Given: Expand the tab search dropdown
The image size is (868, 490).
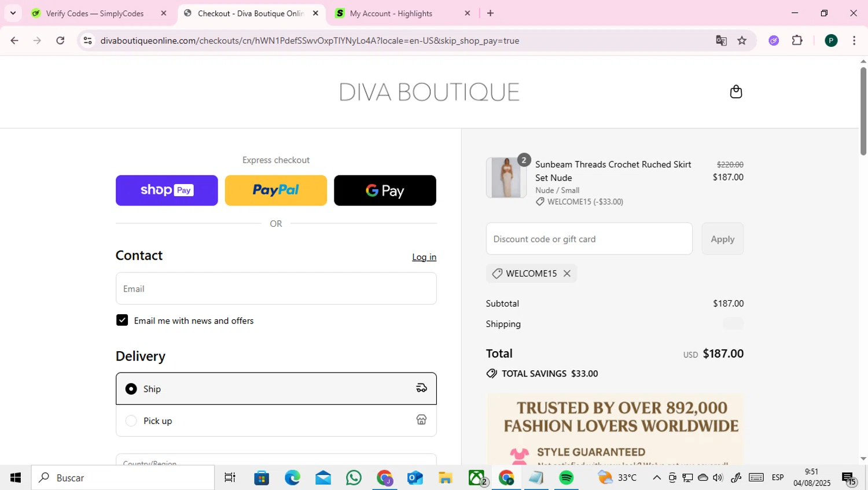Looking at the screenshot, I should coord(13,13).
